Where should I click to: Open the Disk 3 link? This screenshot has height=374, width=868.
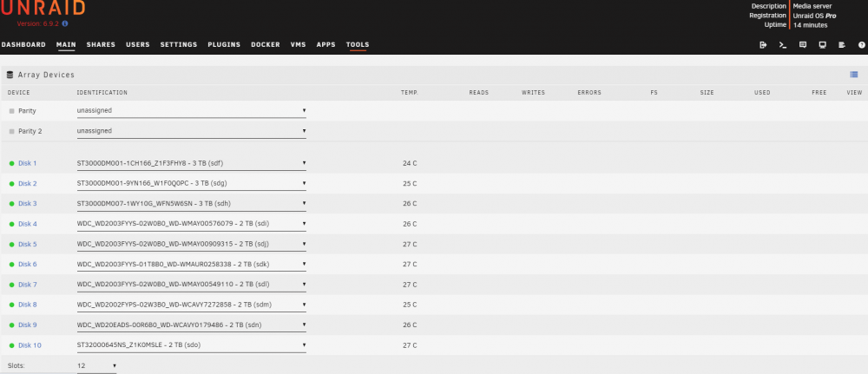(x=28, y=204)
